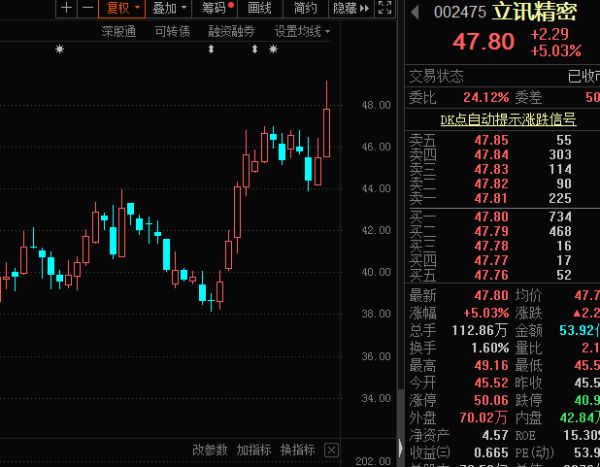The width and height of the screenshot is (600, 467).
Task: Click the 买二 price 47.79
Action: (x=491, y=231)
